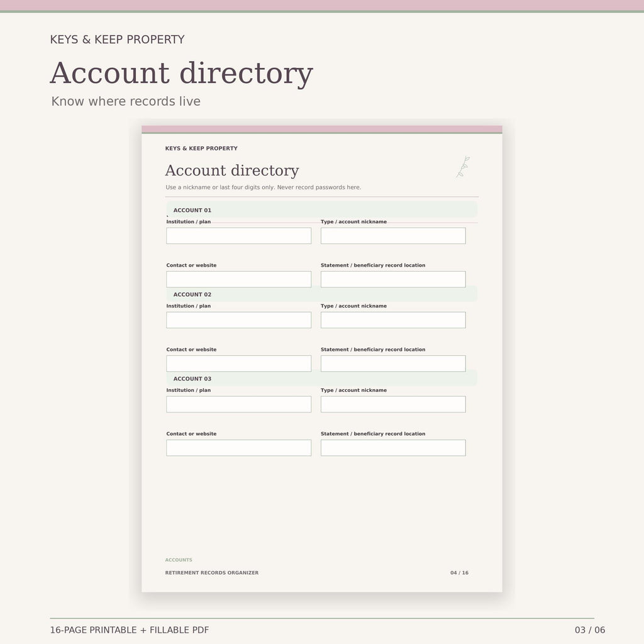Click the ACCOUNT 01 section header
Image resolution: width=644 pixels, height=644 pixels.
(x=321, y=210)
